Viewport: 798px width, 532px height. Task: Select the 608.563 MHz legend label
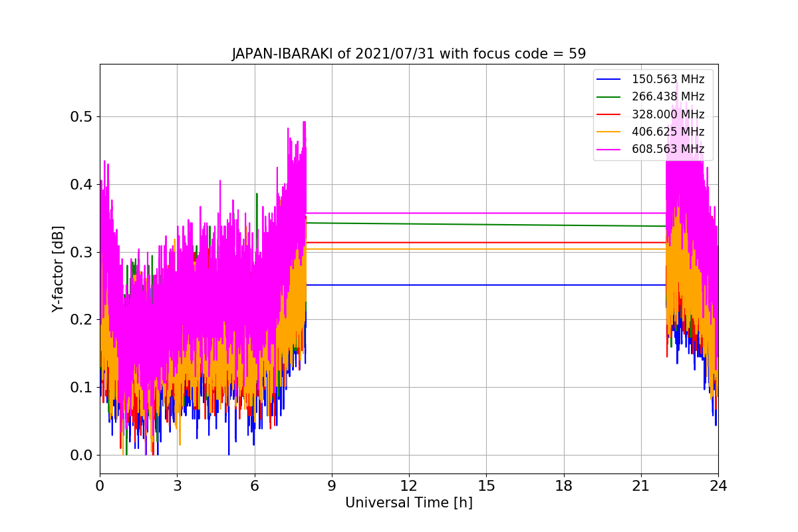pos(668,149)
